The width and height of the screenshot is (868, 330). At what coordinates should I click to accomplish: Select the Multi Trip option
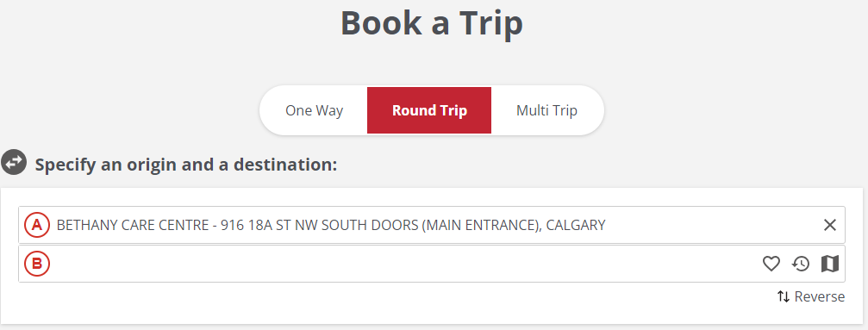(x=546, y=110)
